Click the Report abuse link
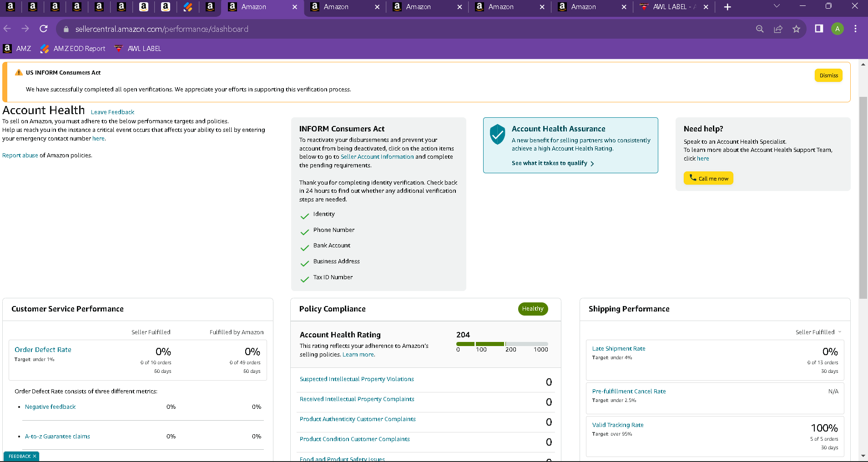Viewport: 868px width, 462px height. pyautogui.click(x=20, y=155)
